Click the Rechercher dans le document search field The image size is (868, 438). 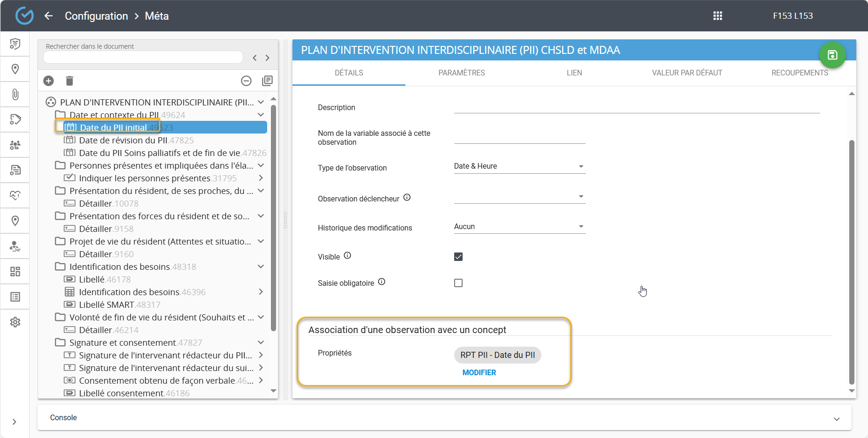click(x=143, y=57)
